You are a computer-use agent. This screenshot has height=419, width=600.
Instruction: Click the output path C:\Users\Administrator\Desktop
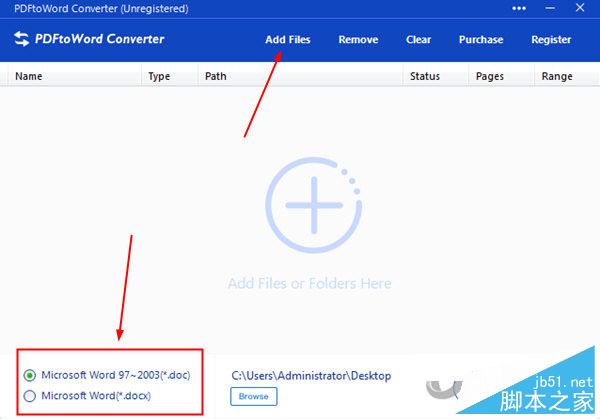(311, 376)
